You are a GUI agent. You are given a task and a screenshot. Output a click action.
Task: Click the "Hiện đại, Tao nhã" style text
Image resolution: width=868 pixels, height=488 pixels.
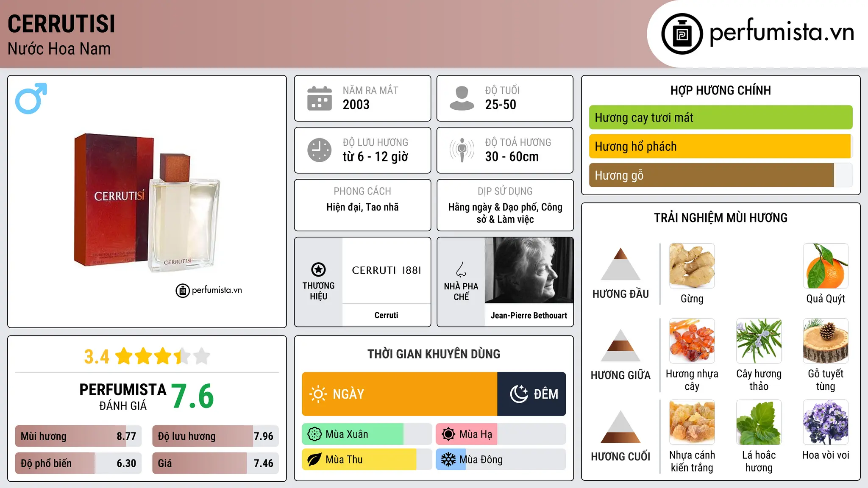coord(363,207)
